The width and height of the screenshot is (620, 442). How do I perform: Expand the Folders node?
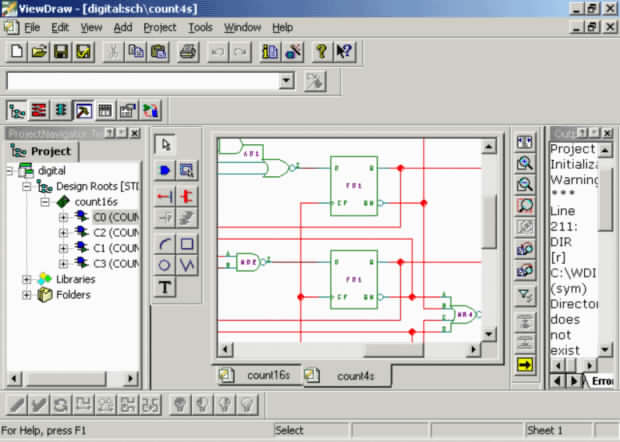coord(26,295)
